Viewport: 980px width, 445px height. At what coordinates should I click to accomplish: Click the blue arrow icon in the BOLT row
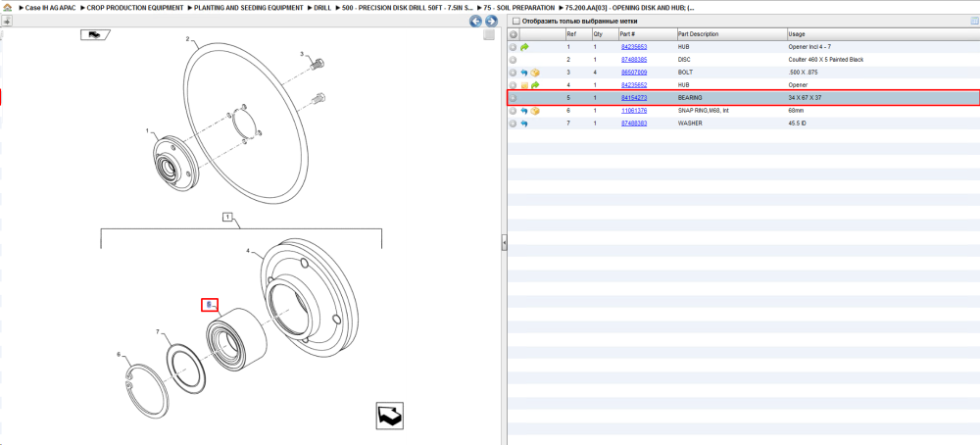524,73
